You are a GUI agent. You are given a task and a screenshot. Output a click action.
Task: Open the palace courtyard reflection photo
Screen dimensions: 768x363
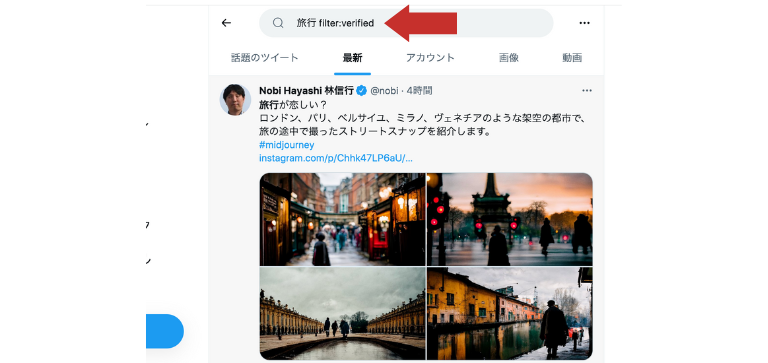coord(342,314)
